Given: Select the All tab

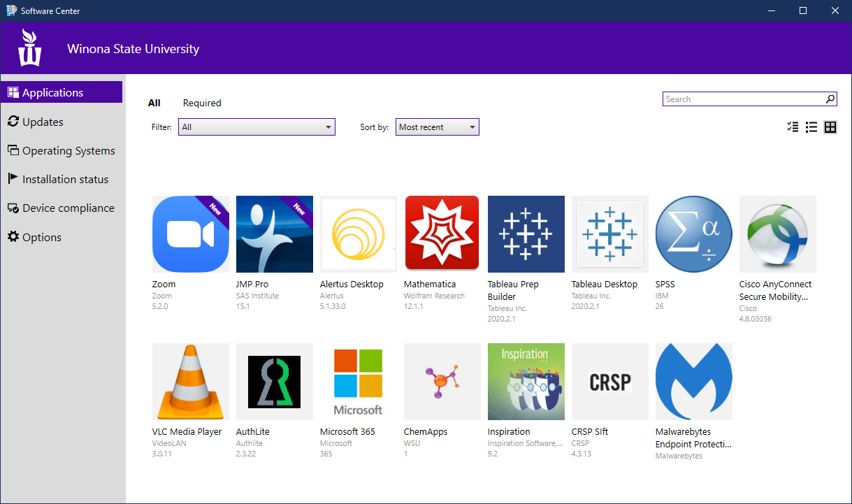Looking at the screenshot, I should point(154,103).
